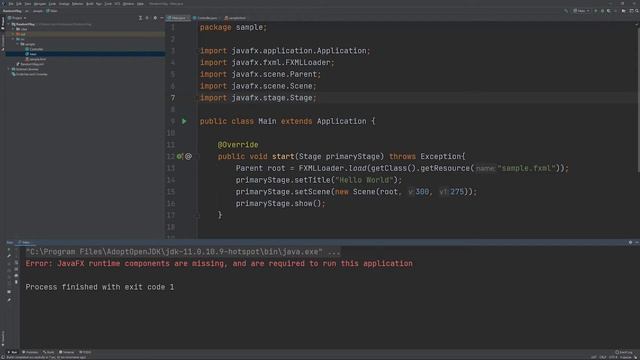Collapse the src folder
Image resolution: width=640 pixels, height=360 pixels.
13,39
